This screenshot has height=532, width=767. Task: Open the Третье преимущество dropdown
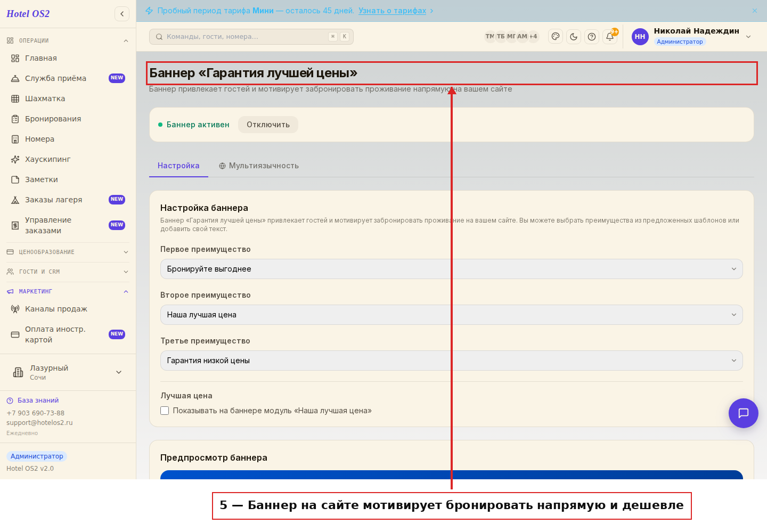click(x=452, y=361)
